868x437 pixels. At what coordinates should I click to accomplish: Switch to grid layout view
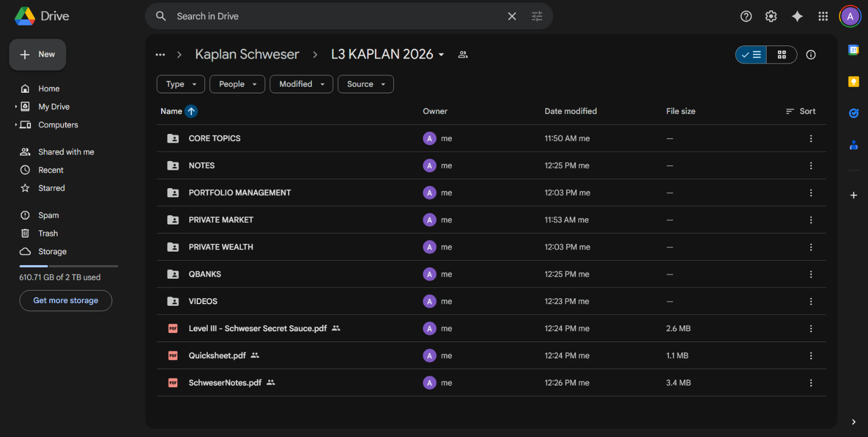[x=782, y=55]
